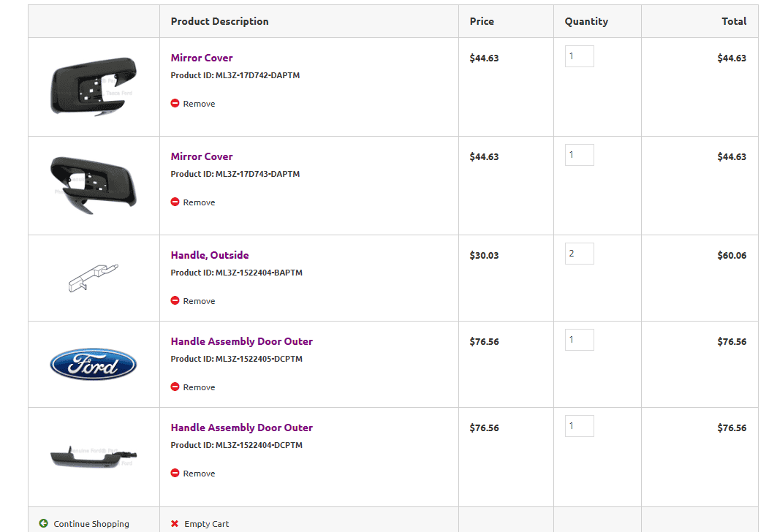Click red remove icon for ML3Z-17D743-DAPTM
777x532 pixels.
[x=175, y=202]
